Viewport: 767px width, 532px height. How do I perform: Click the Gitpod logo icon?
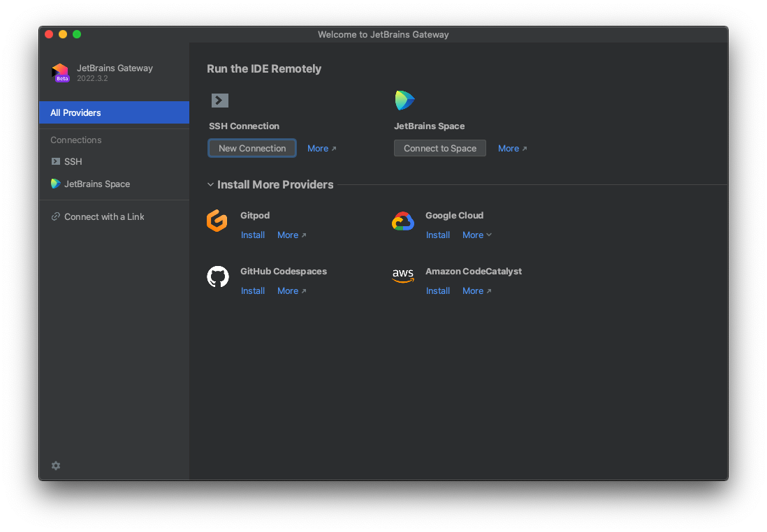(x=217, y=221)
